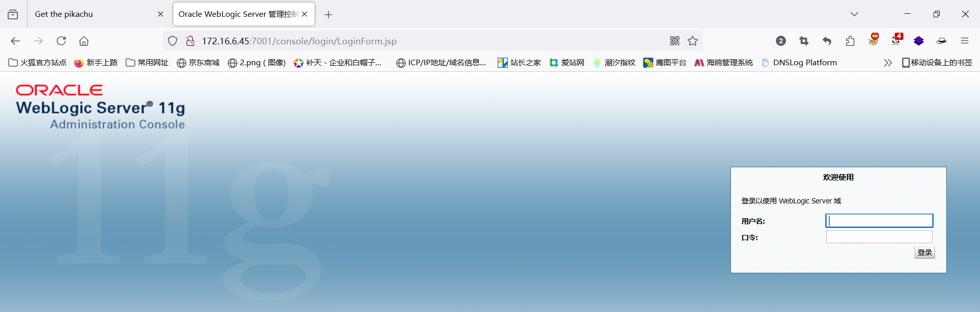Viewport: 980px width, 312px height.
Task: Click the 登录以使用 WebLogic Server 域 text
Action: click(x=791, y=201)
